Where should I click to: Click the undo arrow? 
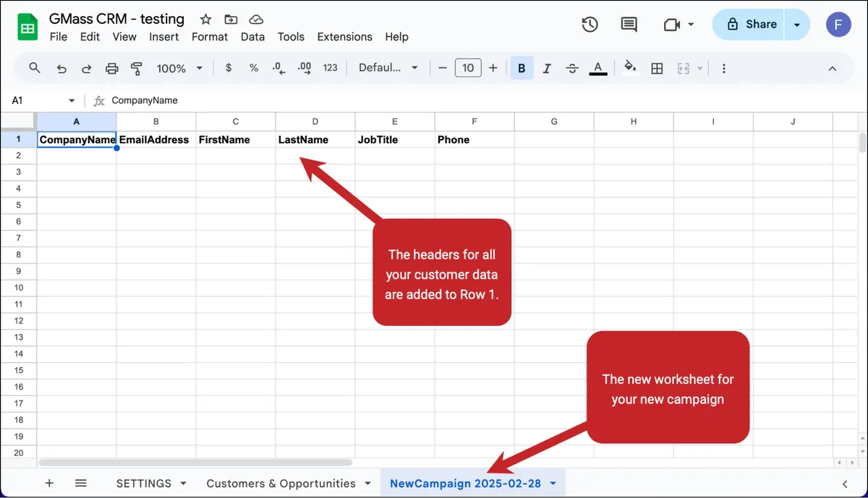tap(61, 69)
